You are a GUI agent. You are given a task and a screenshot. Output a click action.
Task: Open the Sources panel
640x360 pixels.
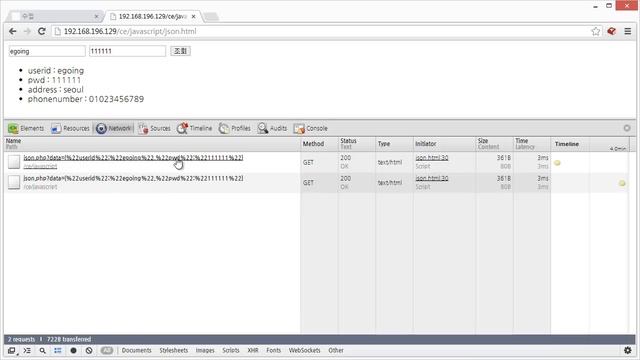154,129
